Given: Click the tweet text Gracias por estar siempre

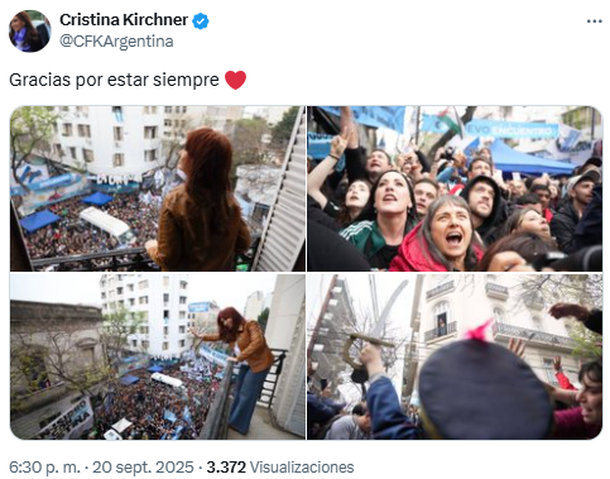Looking at the screenshot, I should point(114,80).
